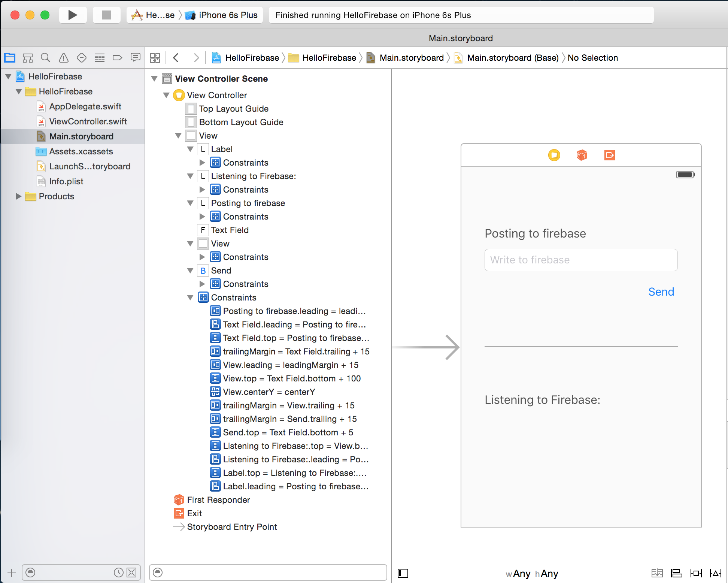The image size is (728, 583).
Task: Open the wAny hAny size class control
Action: click(x=532, y=574)
